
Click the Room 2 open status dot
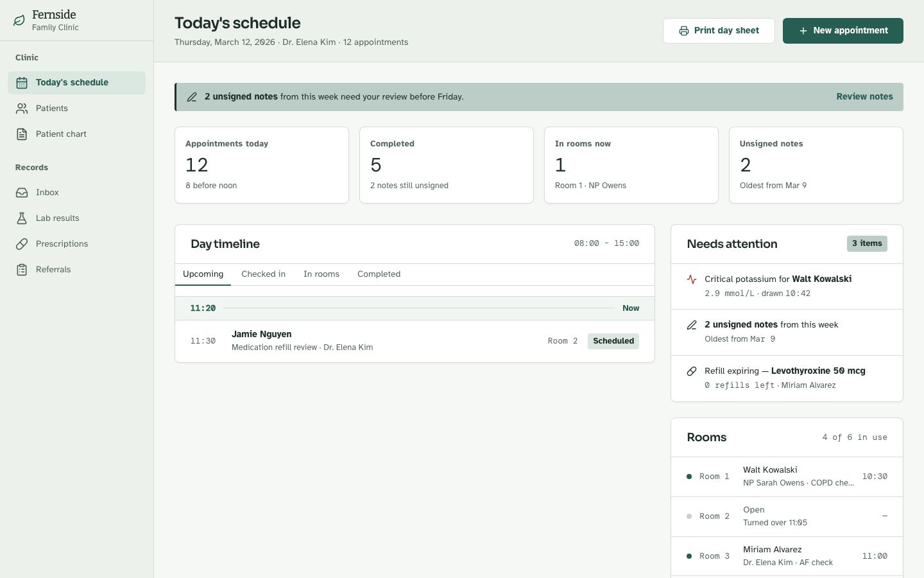point(689,516)
